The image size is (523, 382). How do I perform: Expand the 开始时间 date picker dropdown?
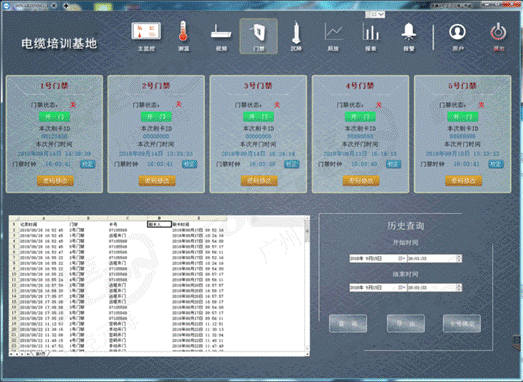pyautogui.click(x=402, y=259)
